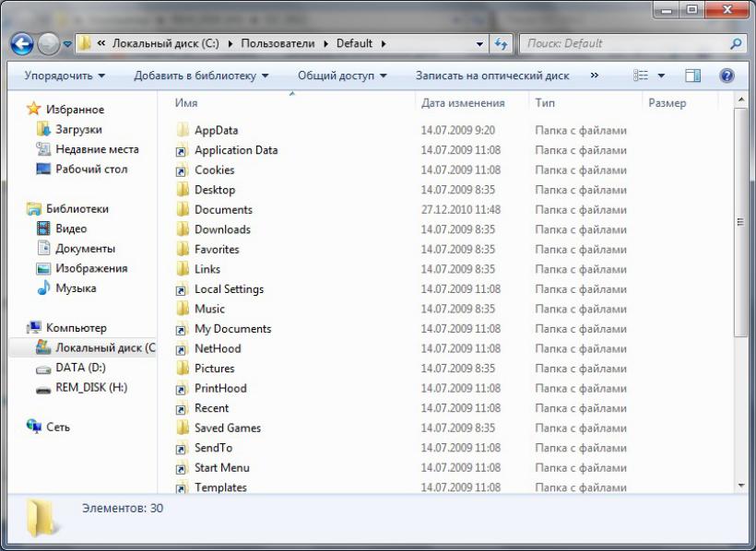Click the Documents folder icon
Screen dimensions: 756x551
183,209
